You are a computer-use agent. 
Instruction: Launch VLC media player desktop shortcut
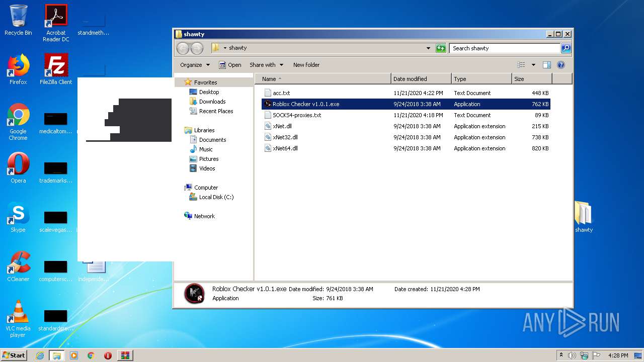coord(18,319)
